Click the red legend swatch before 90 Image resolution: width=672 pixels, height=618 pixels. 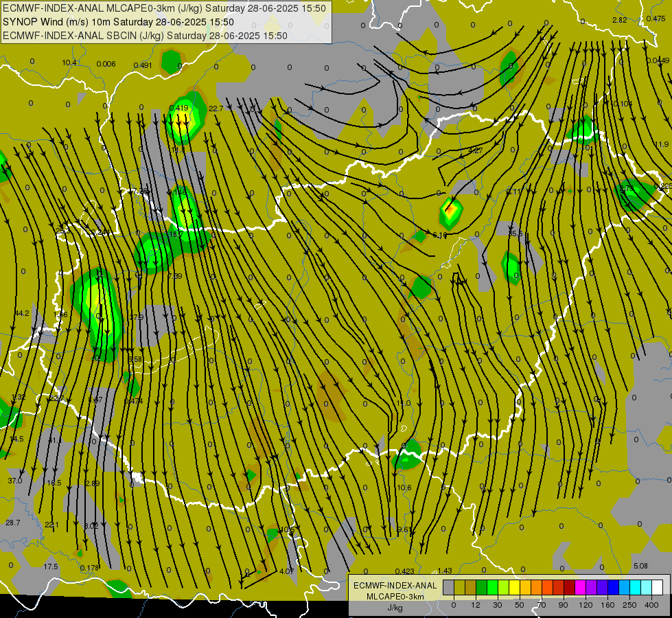tap(559, 587)
